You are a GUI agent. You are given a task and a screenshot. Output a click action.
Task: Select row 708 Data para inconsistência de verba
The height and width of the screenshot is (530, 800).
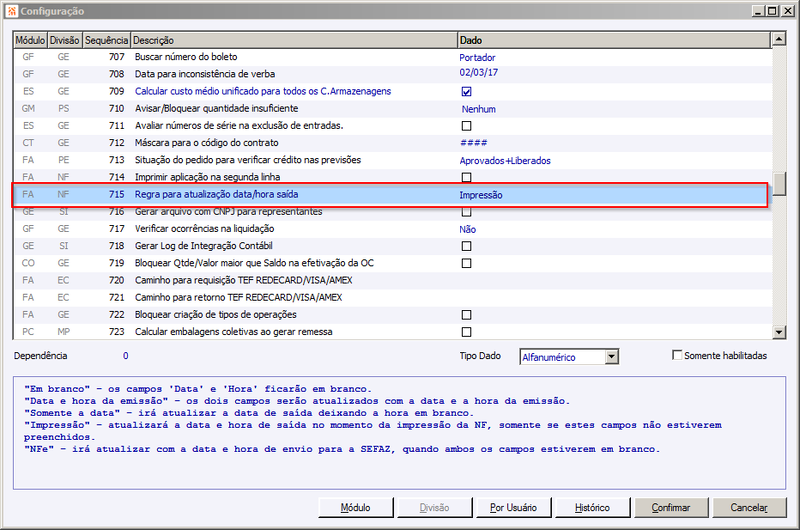pos(392,74)
